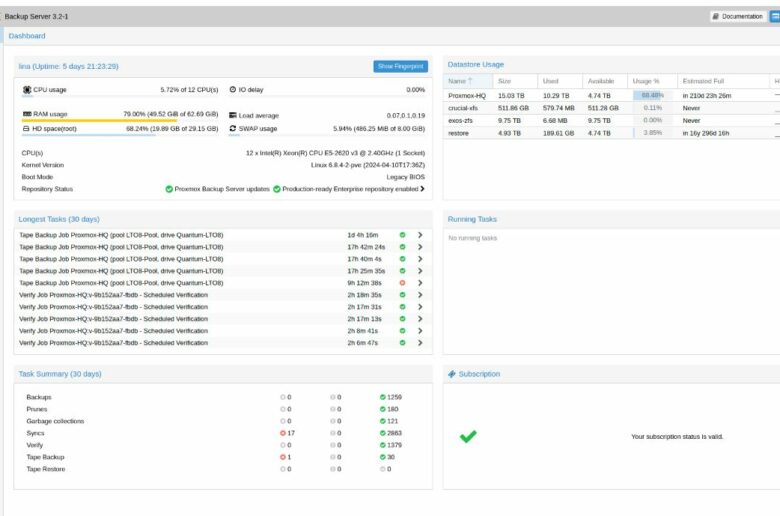Click the Usage % column header

tap(652, 81)
